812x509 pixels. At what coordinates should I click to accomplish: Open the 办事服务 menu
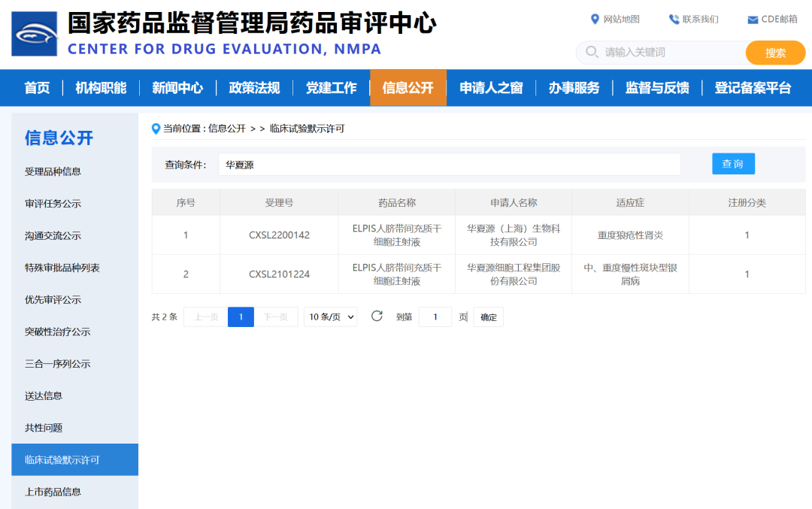pos(574,88)
